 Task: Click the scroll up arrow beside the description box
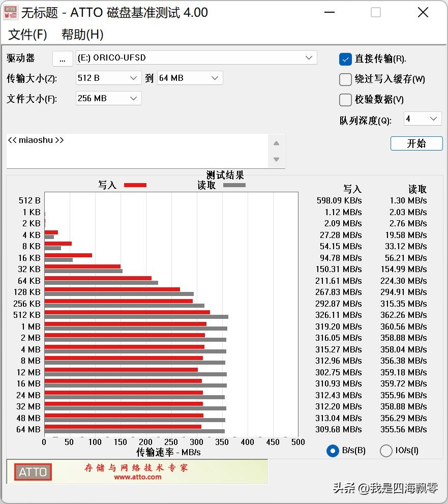click(x=276, y=143)
